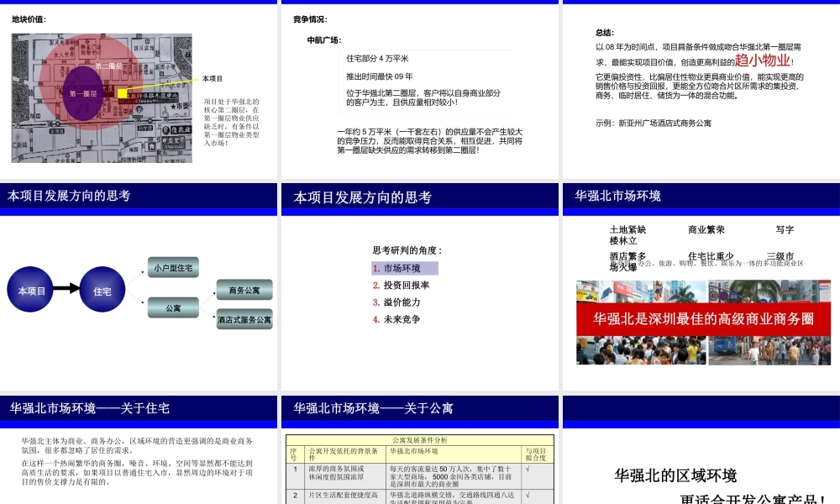This screenshot has width=840, height=504.
Task: Click the 酒店繁多 text
Action: [x=627, y=256]
